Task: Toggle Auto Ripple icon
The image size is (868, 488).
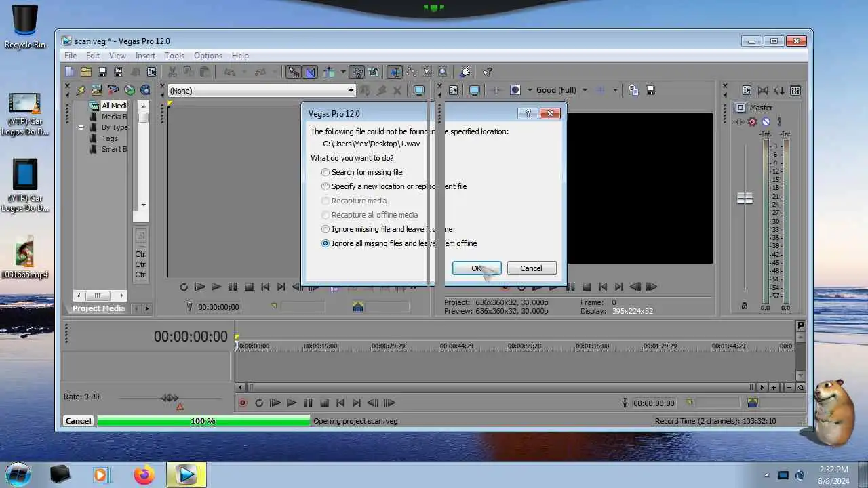Action: 329,72
